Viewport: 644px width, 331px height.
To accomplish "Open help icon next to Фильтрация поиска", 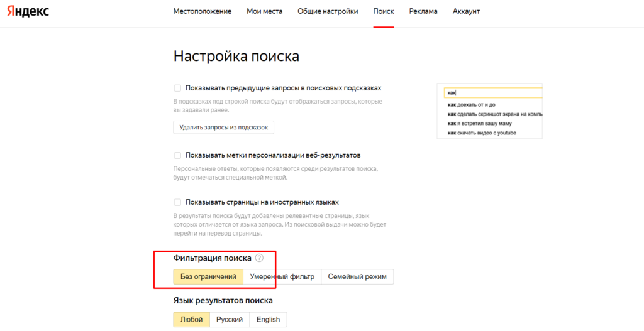I will 259,258.
